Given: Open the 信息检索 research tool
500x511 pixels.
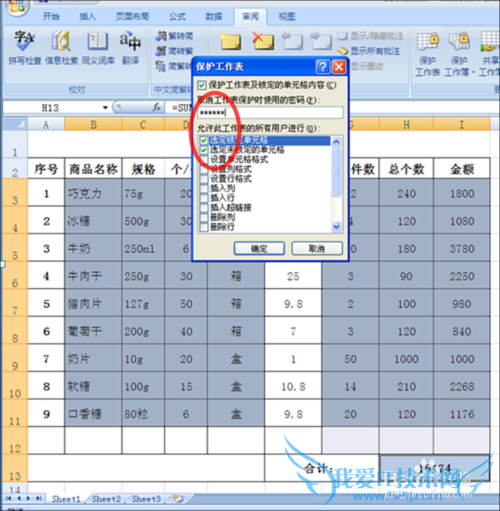Looking at the screenshot, I should (x=61, y=41).
